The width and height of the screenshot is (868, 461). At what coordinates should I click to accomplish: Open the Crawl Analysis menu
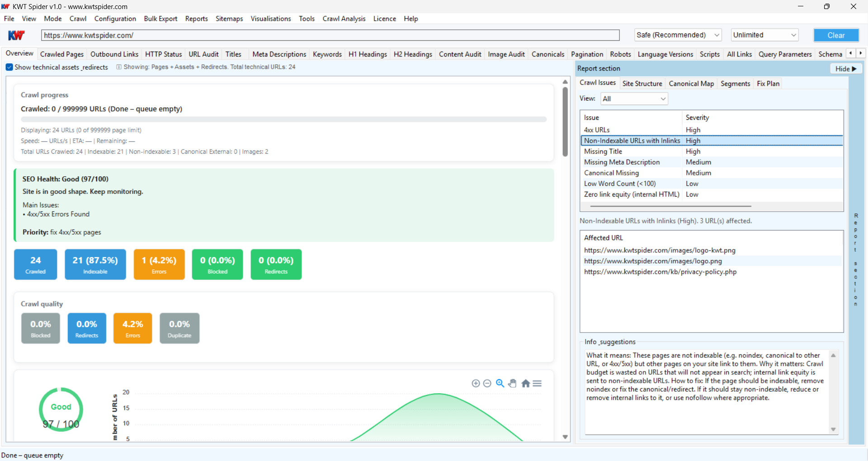[x=344, y=19]
